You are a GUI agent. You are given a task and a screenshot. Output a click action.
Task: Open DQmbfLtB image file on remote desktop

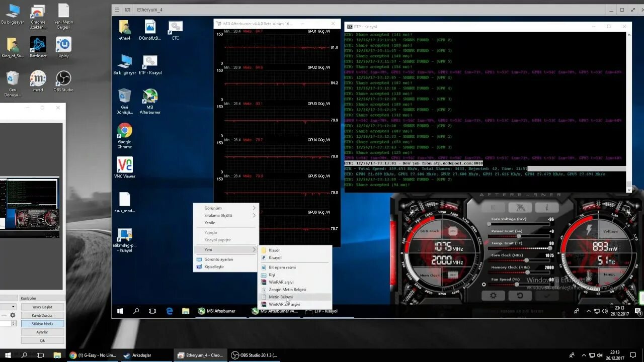150,30
